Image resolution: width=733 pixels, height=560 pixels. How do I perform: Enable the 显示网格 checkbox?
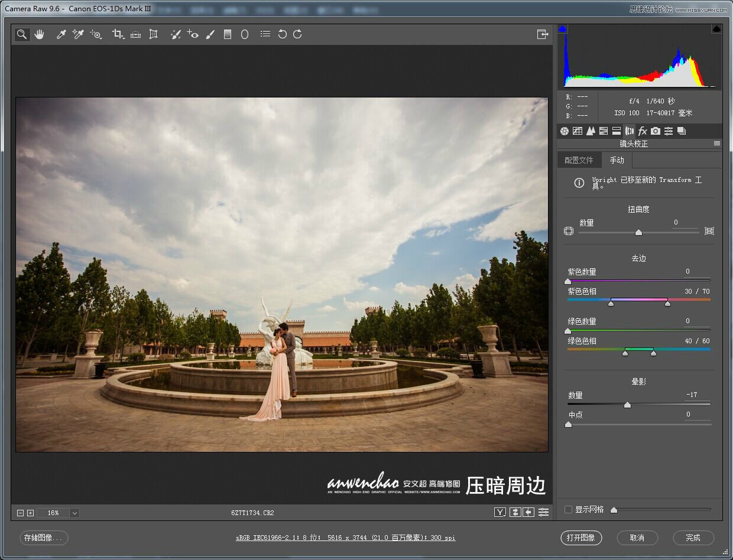click(x=569, y=509)
